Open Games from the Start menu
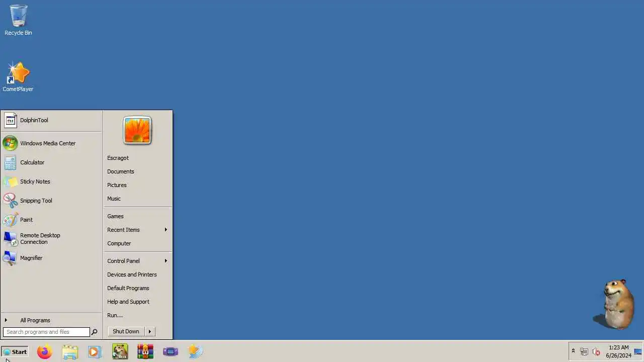Image resolution: width=644 pixels, height=362 pixels. tap(137, 216)
